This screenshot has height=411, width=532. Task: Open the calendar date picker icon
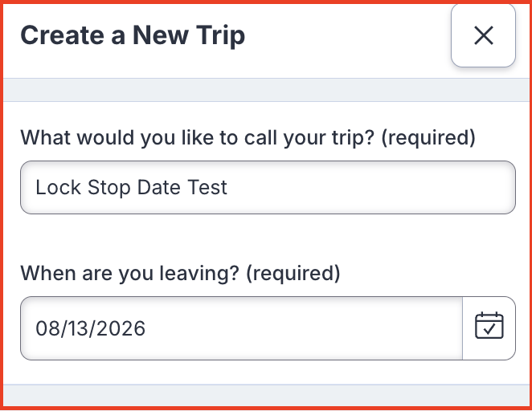[x=489, y=328]
